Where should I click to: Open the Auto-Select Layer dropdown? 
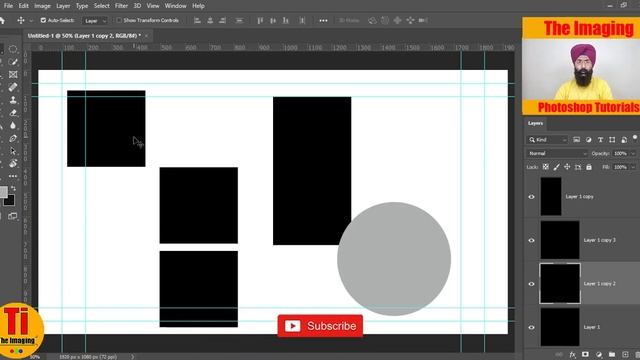(95, 21)
